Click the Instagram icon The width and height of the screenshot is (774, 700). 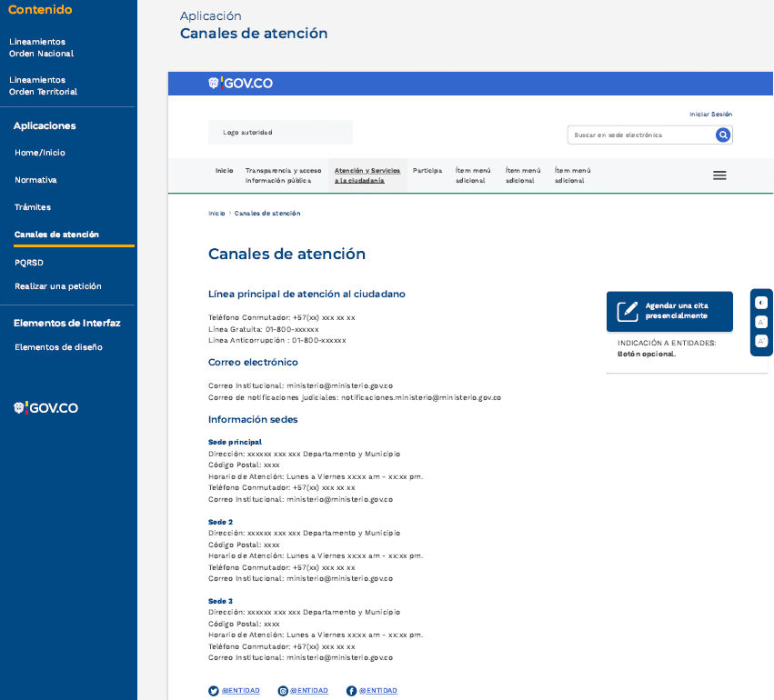coord(283,691)
